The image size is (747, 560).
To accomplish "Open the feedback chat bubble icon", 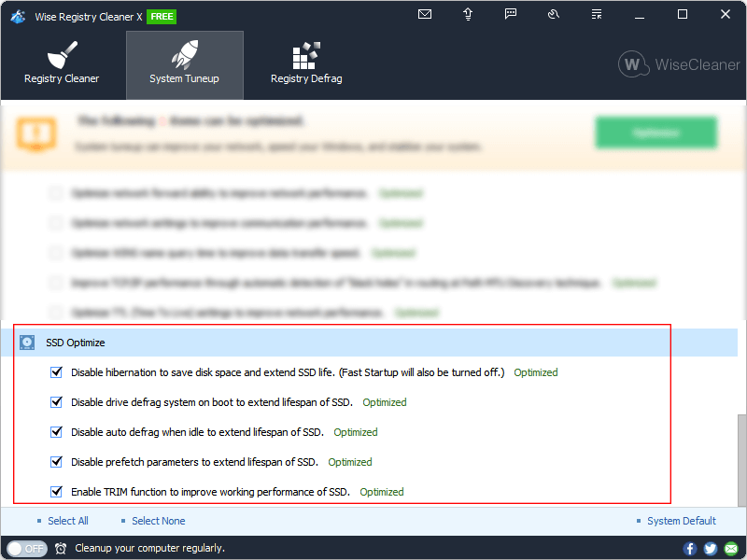I will click(511, 14).
